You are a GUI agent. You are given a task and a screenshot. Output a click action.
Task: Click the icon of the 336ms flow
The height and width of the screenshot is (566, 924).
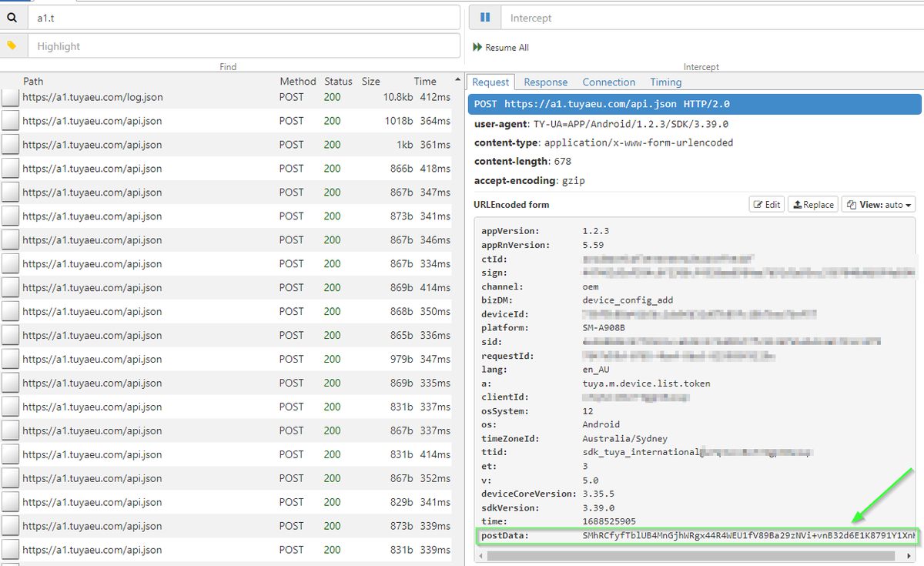10,336
